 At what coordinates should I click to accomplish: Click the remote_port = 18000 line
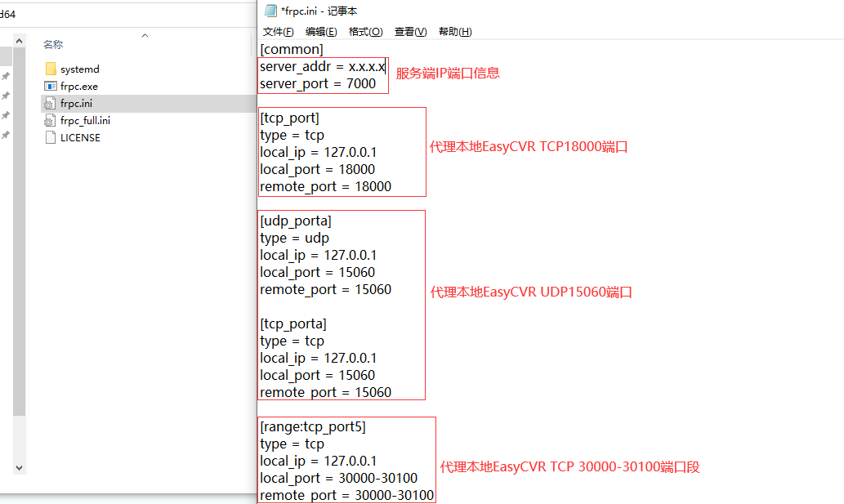click(325, 187)
